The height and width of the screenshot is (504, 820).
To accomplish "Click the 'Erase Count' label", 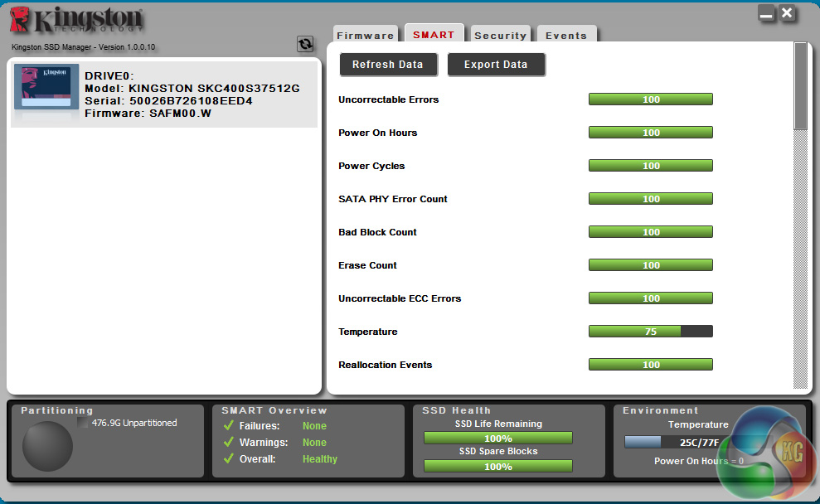I will click(367, 265).
